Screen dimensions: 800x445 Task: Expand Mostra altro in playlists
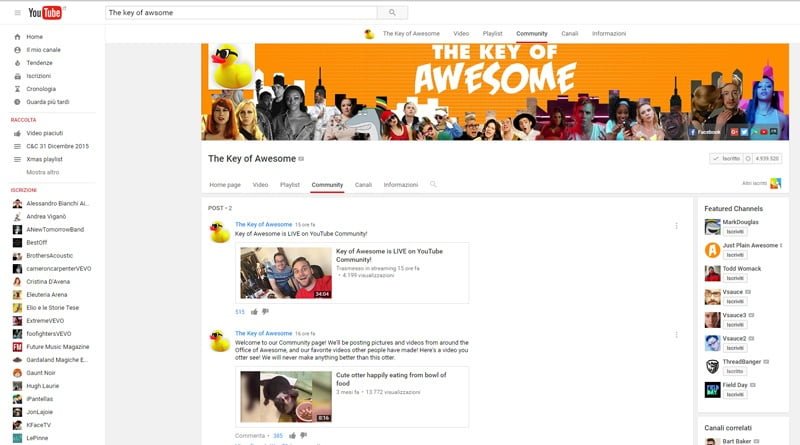[43, 172]
